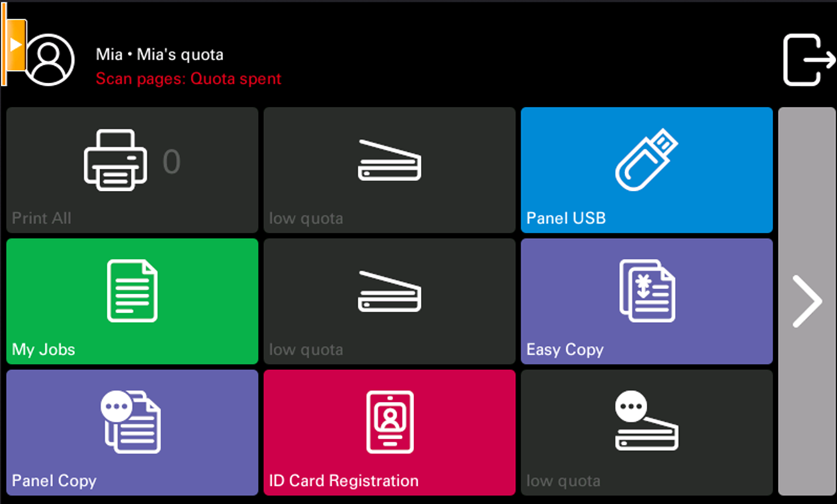837x504 pixels.
Task: Tap the scanner icon beside My Jobs
Action: click(x=389, y=292)
